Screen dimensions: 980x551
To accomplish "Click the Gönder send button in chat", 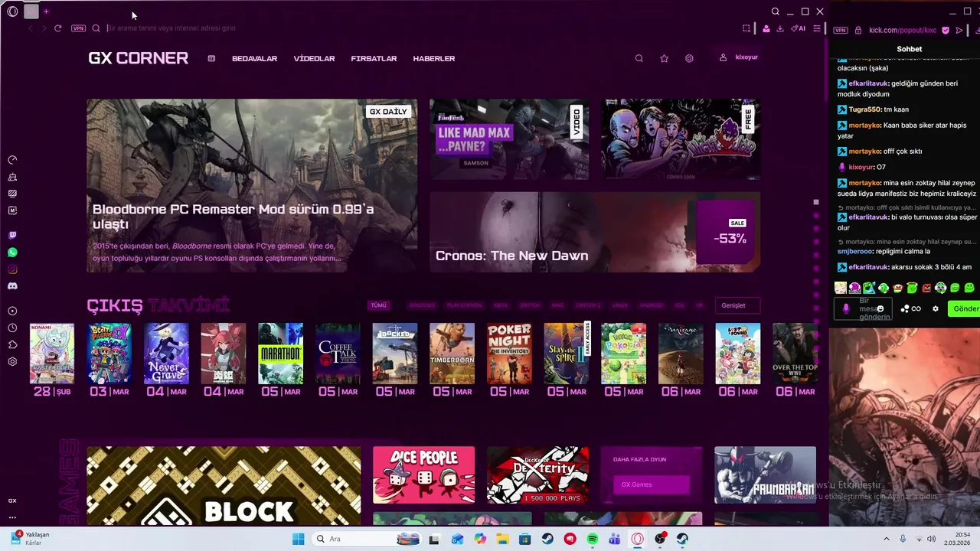I will (965, 308).
